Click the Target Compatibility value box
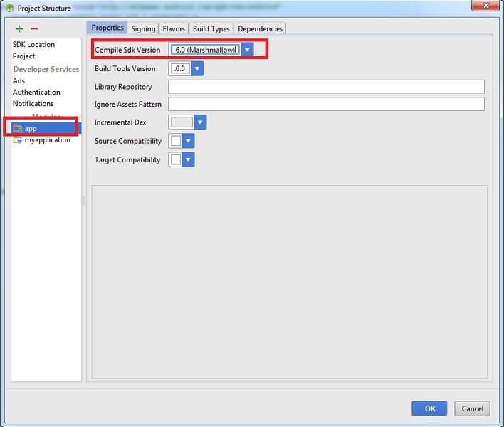The image size is (504, 427). pyautogui.click(x=176, y=159)
